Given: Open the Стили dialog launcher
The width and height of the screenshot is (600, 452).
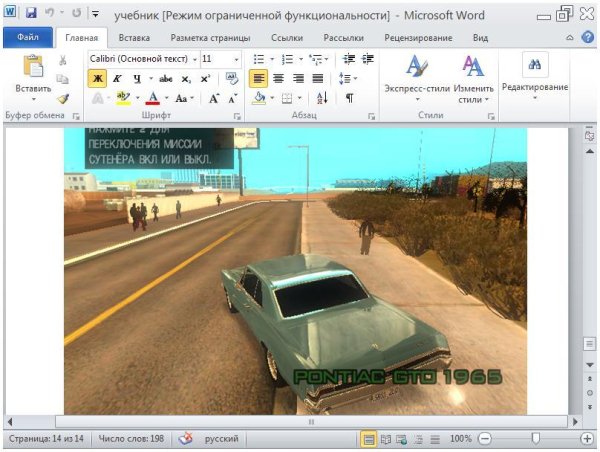Looking at the screenshot, I should pyautogui.click(x=491, y=116).
